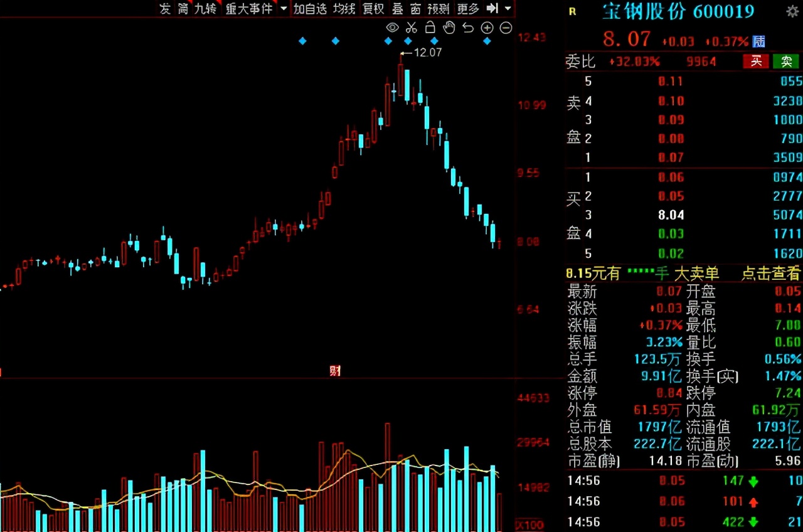
Task: Click the 换手(实) value 1.47%
Action: tap(783, 376)
